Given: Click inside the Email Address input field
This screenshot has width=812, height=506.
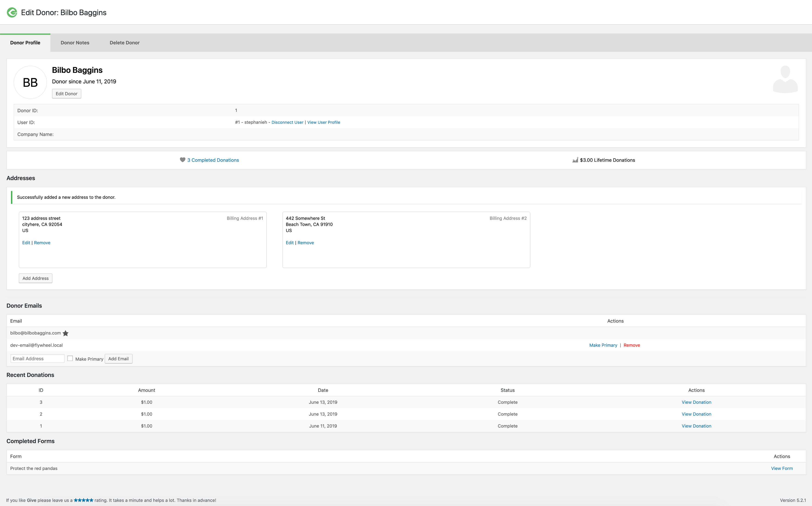Looking at the screenshot, I should (37, 358).
